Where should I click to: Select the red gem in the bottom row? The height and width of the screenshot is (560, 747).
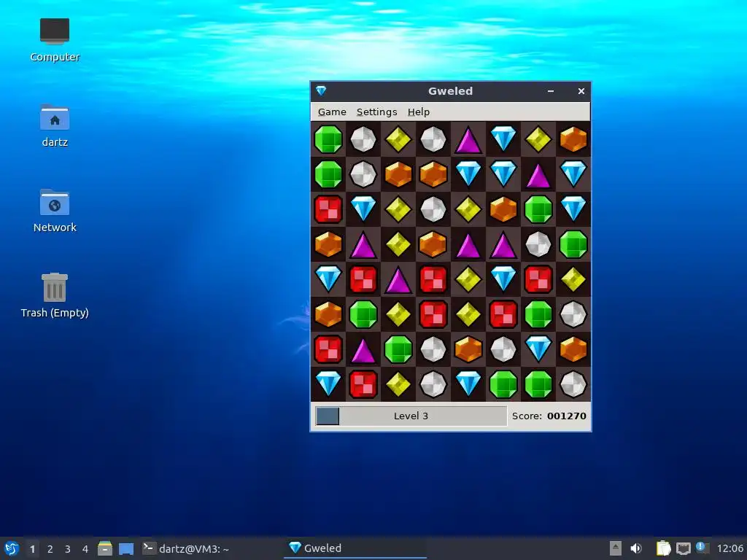point(363,384)
